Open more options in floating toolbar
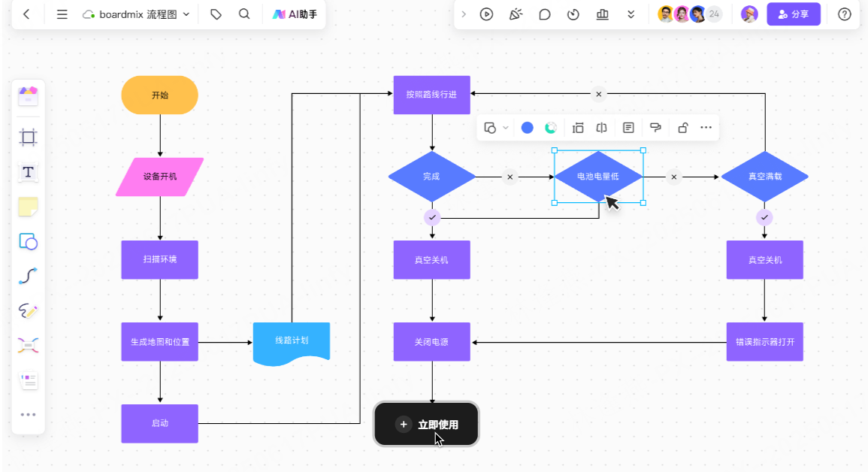 [706, 128]
